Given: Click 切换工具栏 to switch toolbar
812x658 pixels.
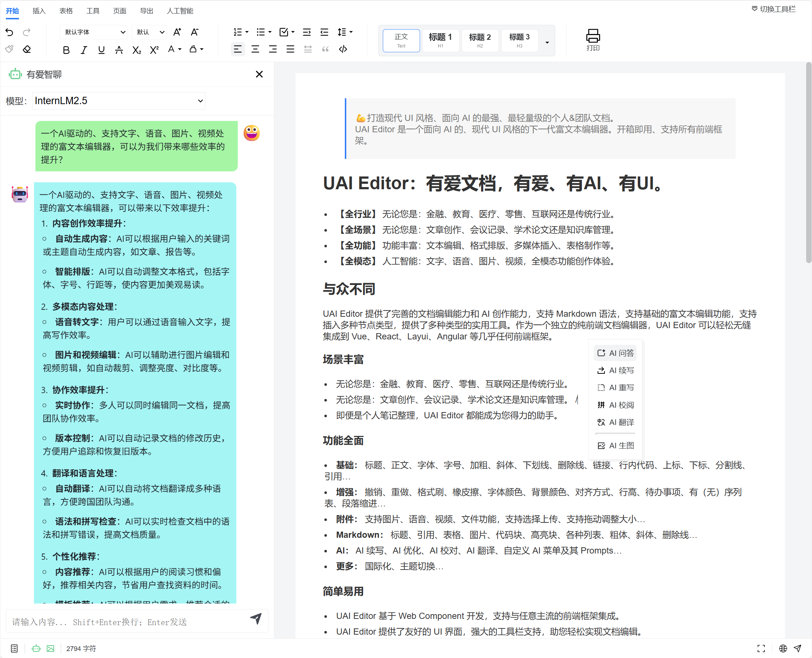Looking at the screenshot, I should [x=773, y=9].
